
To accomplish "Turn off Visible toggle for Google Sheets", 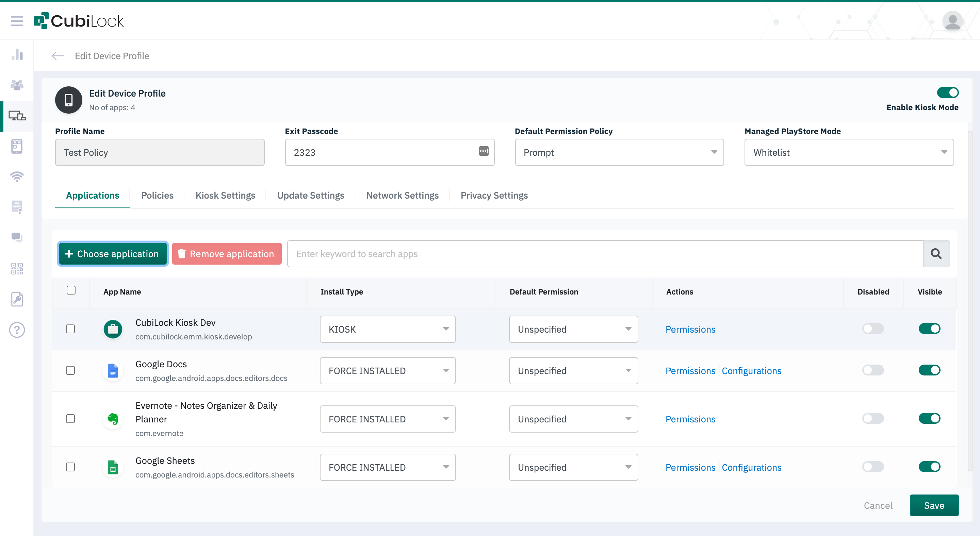I will tap(929, 467).
